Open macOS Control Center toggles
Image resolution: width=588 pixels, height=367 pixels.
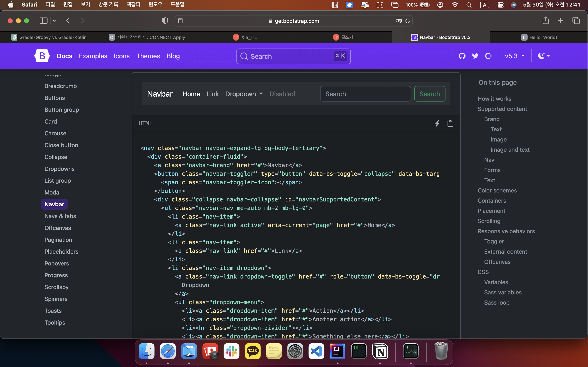500,5
